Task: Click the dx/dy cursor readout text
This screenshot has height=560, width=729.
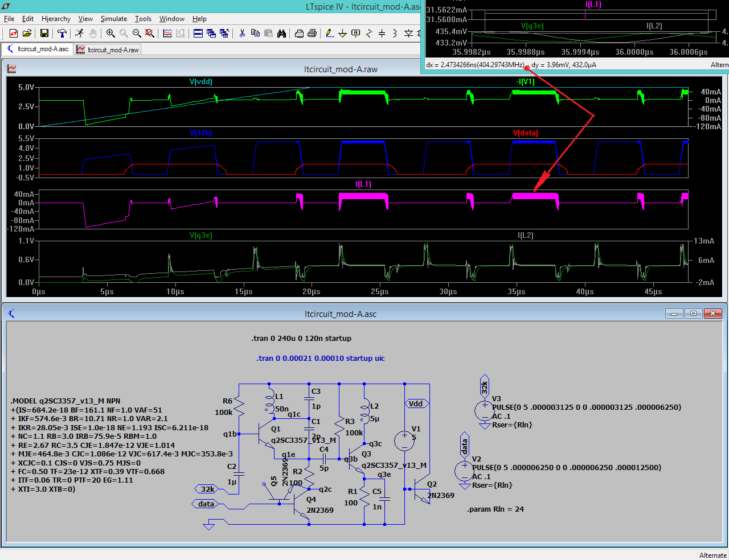Action: point(511,65)
